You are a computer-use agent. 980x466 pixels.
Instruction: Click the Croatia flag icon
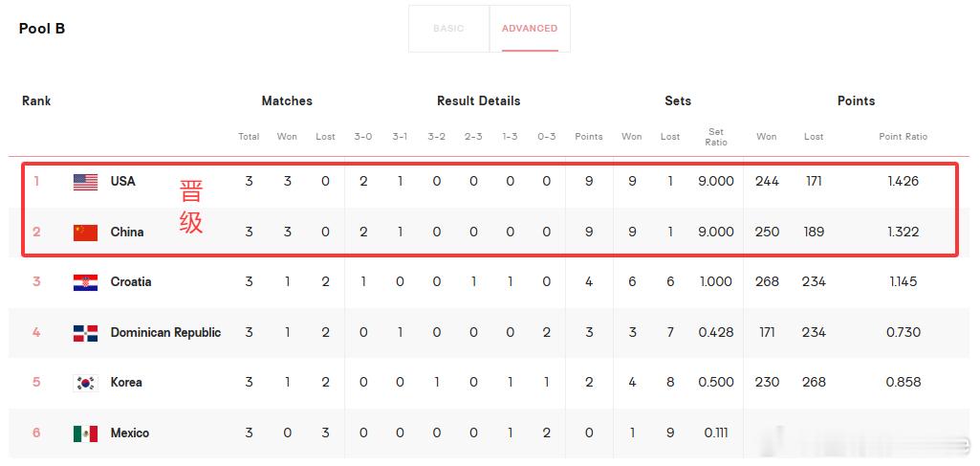(x=85, y=282)
